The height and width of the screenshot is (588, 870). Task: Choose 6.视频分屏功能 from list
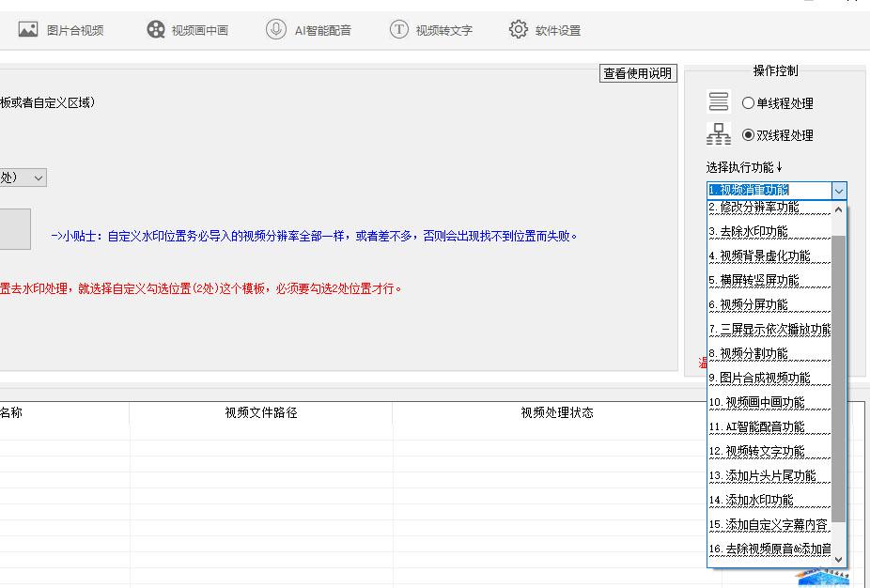pos(769,304)
